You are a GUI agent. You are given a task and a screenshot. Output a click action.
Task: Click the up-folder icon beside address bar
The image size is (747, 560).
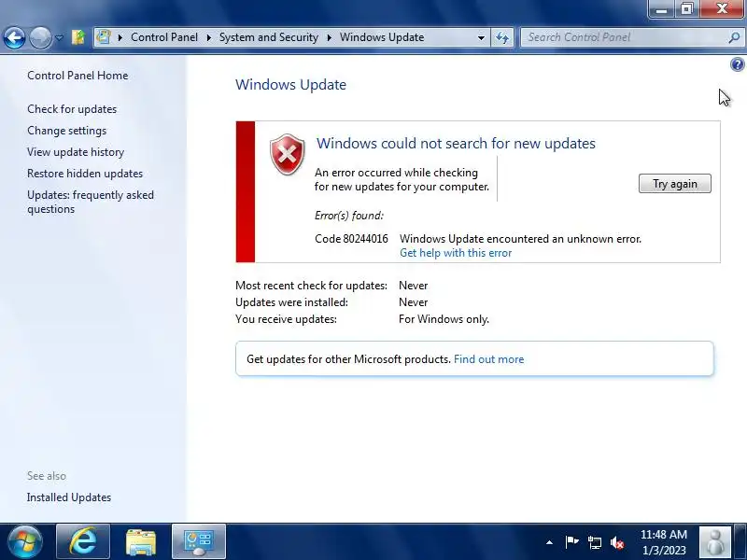coord(78,37)
